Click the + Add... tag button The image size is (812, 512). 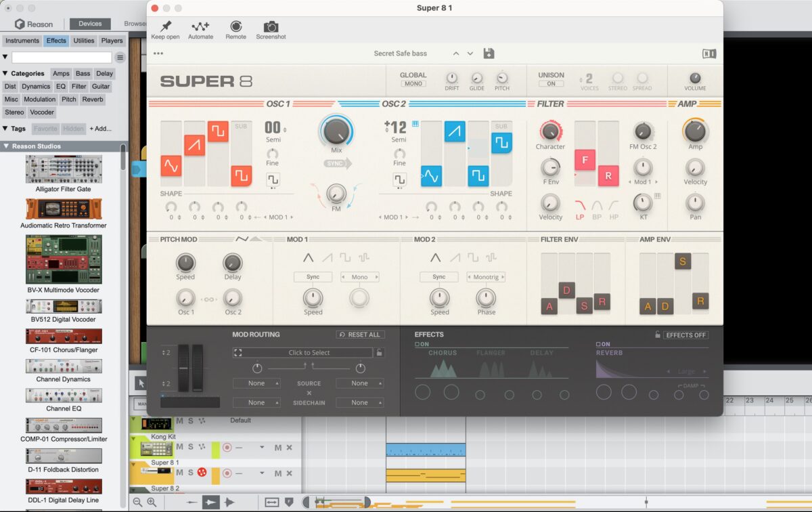100,128
